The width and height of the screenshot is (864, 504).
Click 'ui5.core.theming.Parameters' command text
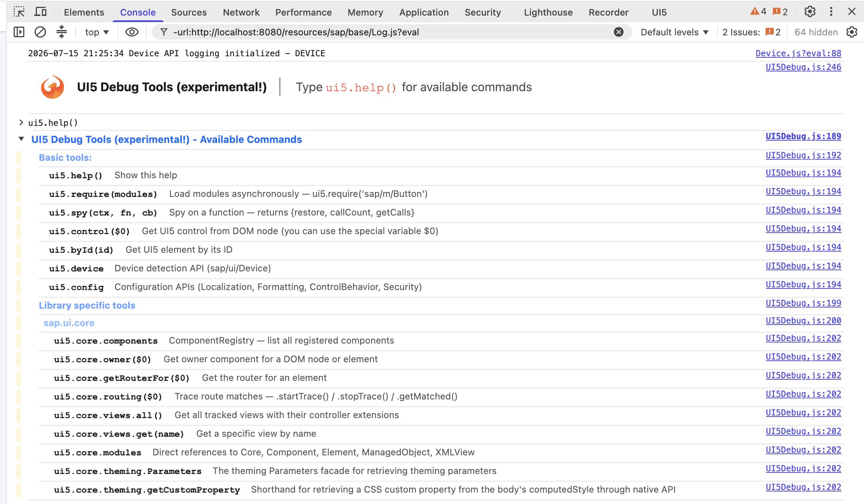point(127,471)
